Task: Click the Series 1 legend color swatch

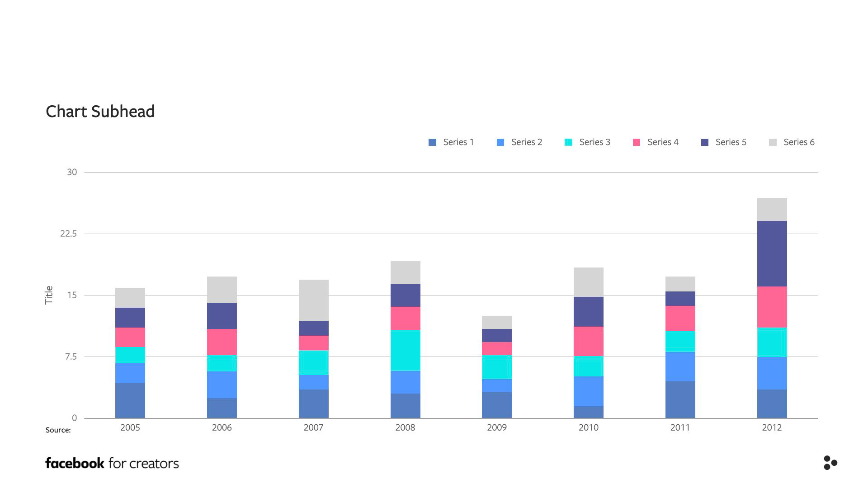Action: [432, 142]
